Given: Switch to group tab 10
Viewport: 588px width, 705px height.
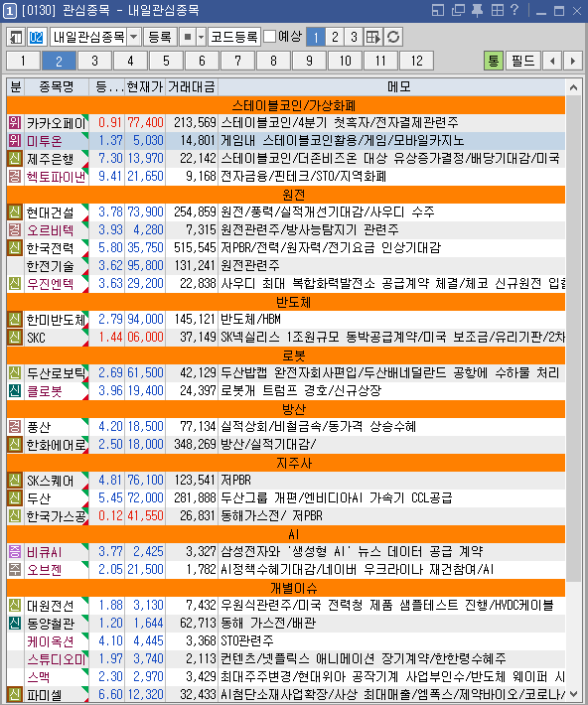Looking at the screenshot, I should (345, 61).
